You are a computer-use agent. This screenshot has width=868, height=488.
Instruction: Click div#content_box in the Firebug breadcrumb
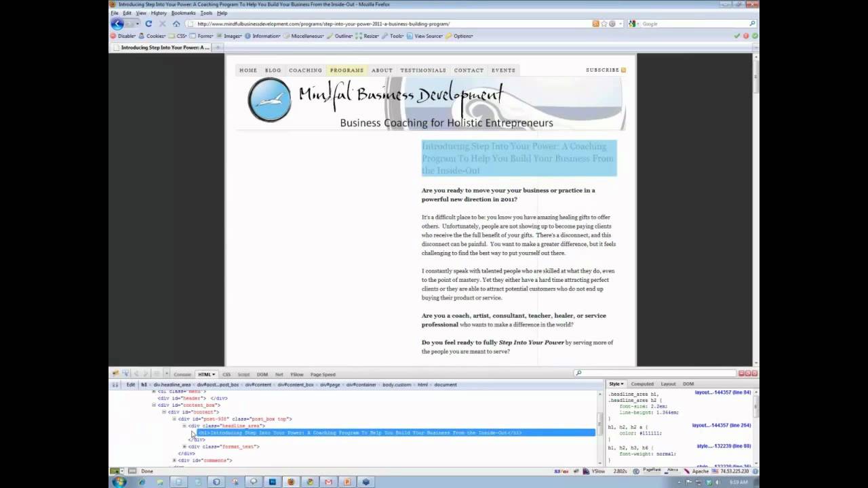296,384
